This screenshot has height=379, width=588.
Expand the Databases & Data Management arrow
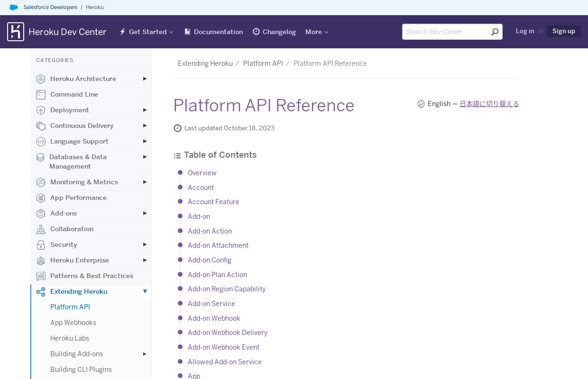pyautogui.click(x=145, y=157)
